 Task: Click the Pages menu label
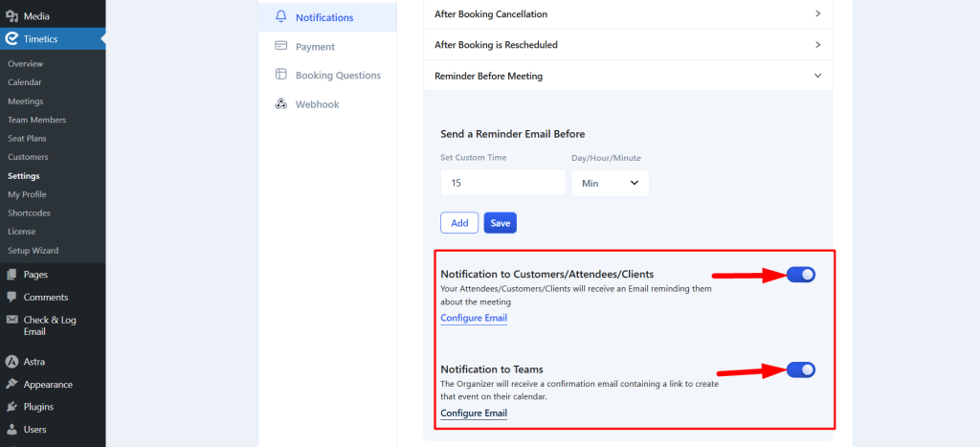click(35, 275)
